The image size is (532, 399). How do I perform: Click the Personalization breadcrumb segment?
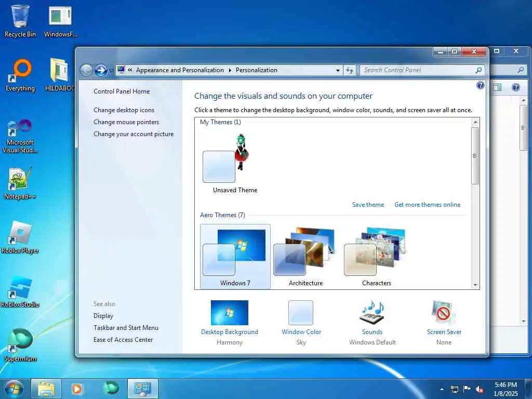coord(257,70)
